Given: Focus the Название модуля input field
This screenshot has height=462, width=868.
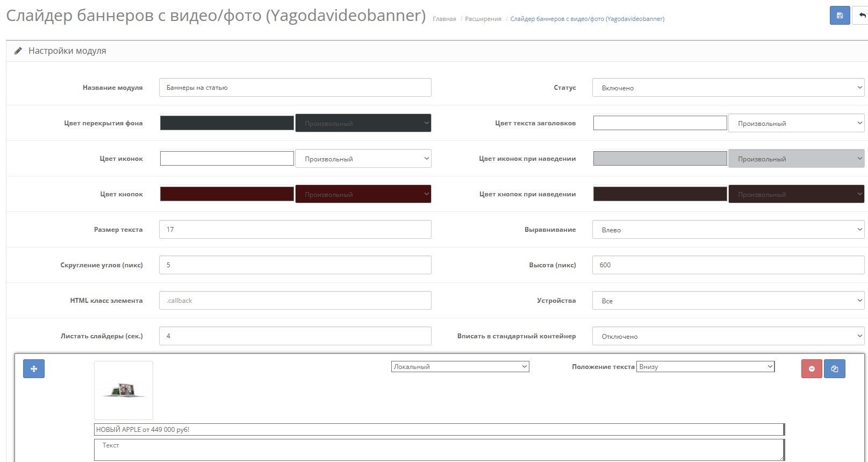Looking at the screenshot, I should (295, 88).
